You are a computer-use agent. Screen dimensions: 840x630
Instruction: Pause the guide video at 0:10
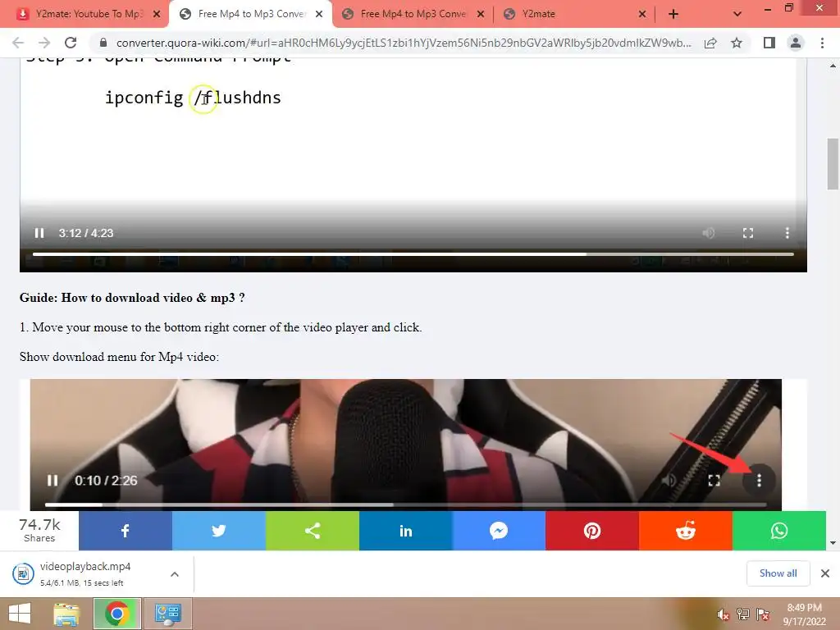pos(52,481)
